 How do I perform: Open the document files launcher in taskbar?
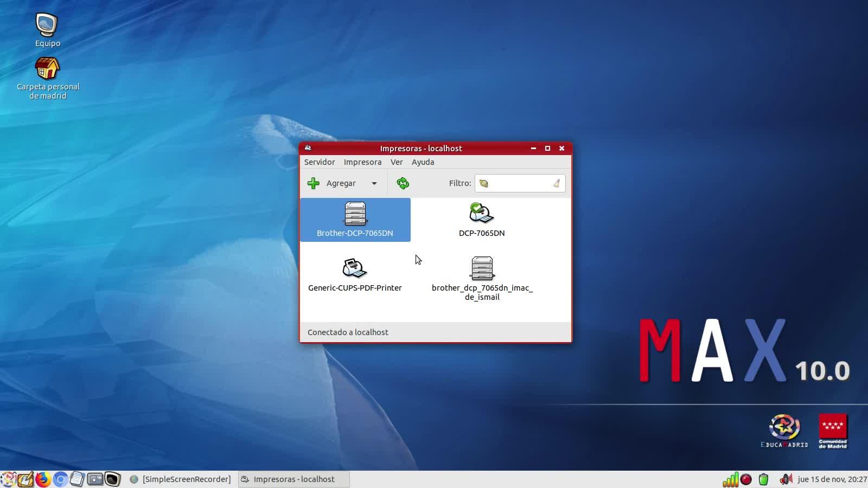pos(78,479)
